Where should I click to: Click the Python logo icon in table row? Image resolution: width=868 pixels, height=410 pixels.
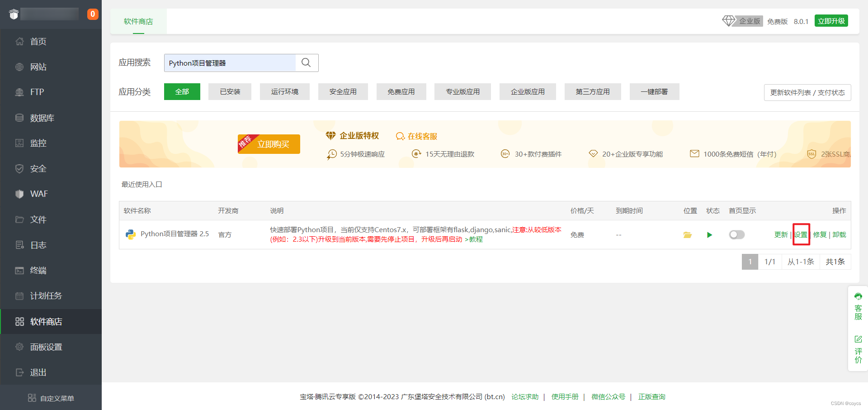click(x=131, y=234)
